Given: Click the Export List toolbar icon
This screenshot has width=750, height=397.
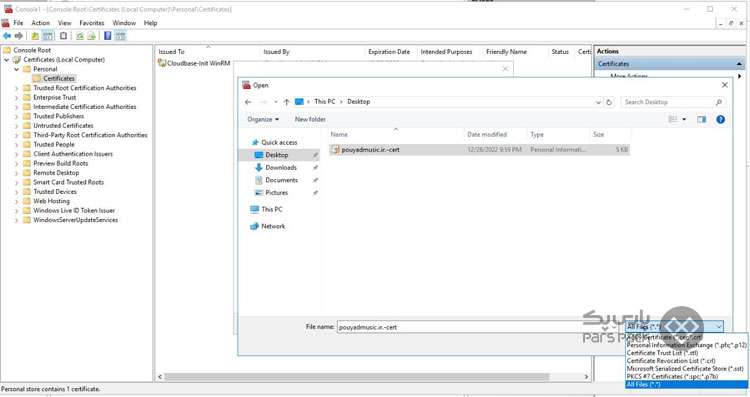Looking at the screenshot, I should click(x=91, y=36).
